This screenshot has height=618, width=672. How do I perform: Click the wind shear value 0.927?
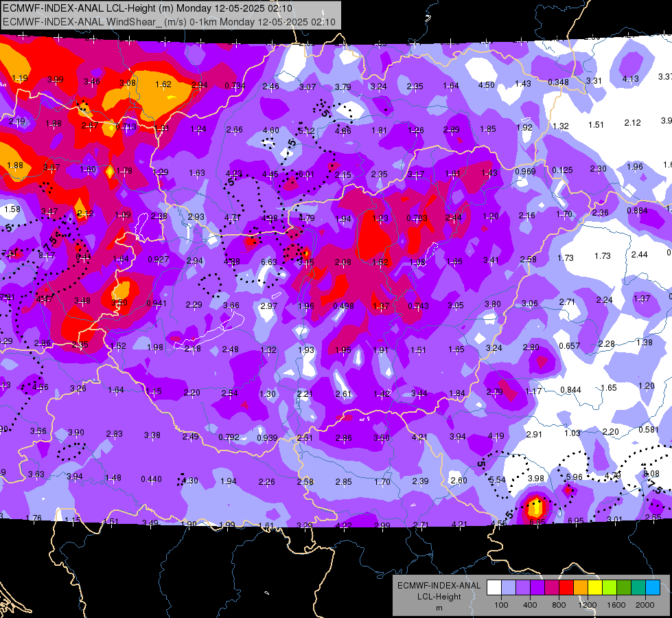[158, 259]
